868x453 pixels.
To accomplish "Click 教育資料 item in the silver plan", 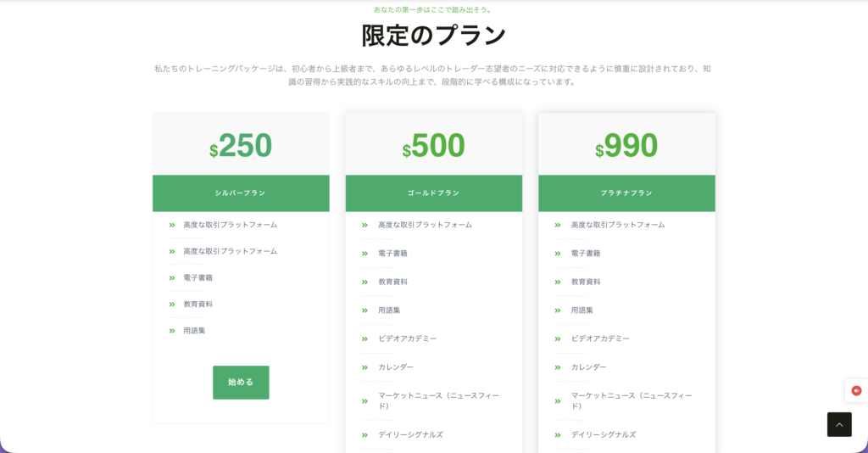I will pyautogui.click(x=198, y=304).
